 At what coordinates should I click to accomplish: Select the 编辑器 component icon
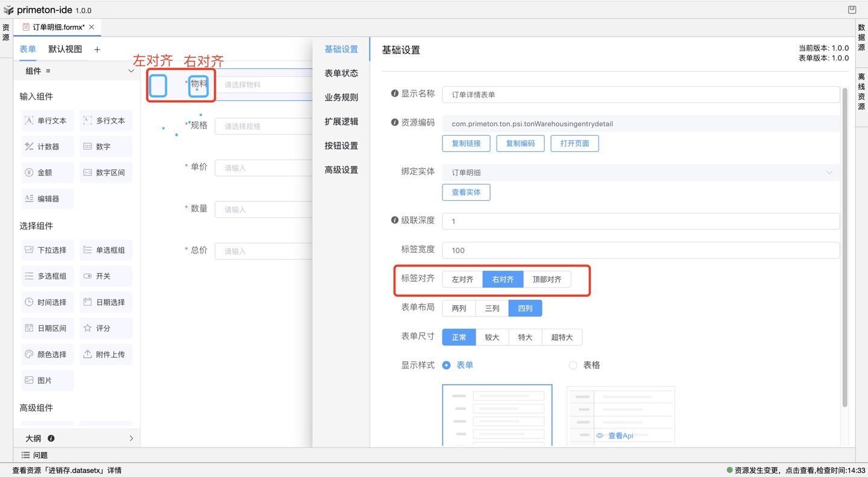coord(29,198)
